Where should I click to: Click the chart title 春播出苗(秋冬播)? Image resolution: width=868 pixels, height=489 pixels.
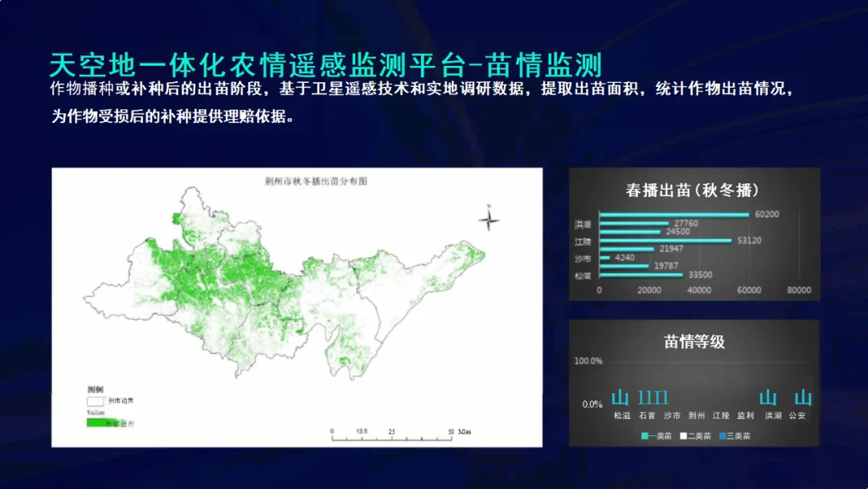click(x=693, y=191)
